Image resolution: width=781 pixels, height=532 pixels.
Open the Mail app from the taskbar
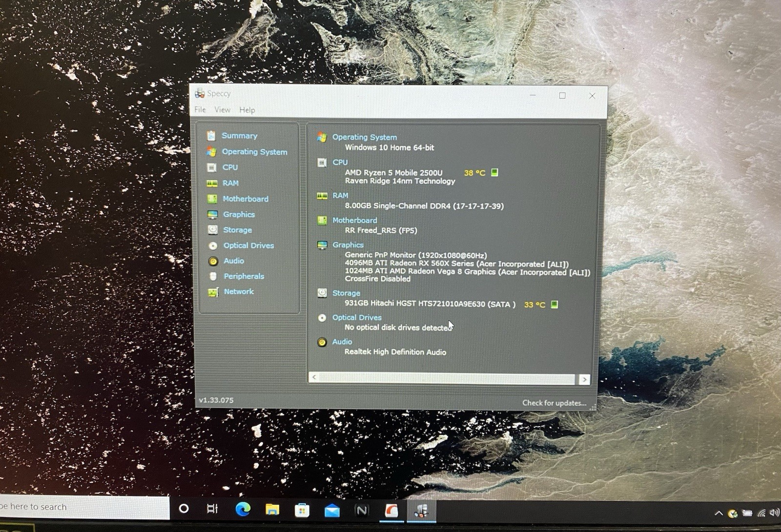point(332,511)
